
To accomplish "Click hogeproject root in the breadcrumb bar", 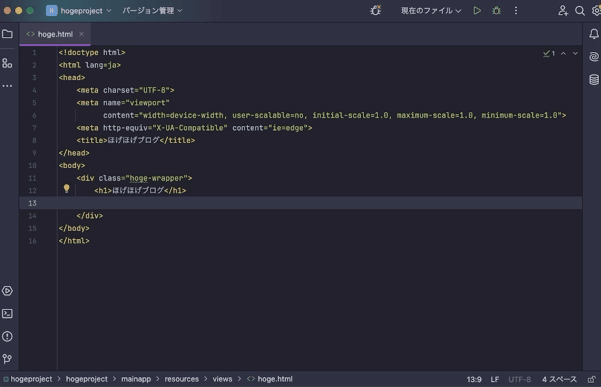I will point(28,379).
